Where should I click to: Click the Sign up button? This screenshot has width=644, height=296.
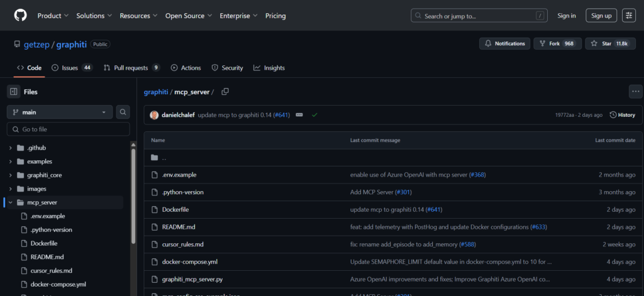601,16
